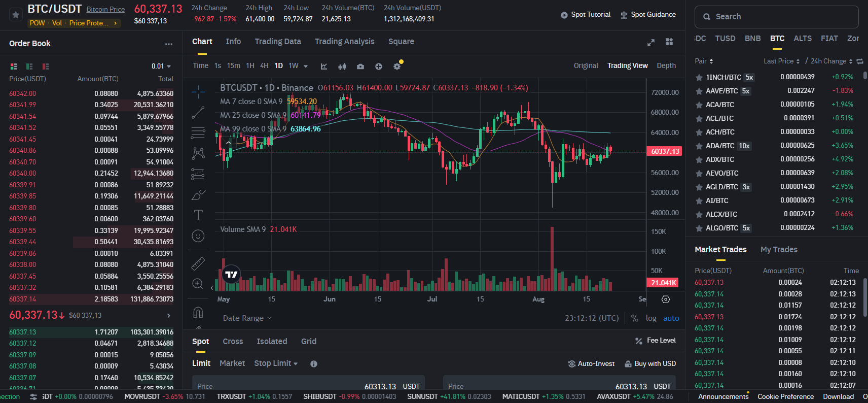The image size is (868, 403).
Task: Expand the POW Vol tags arrow
Action: pyautogui.click(x=116, y=23)
